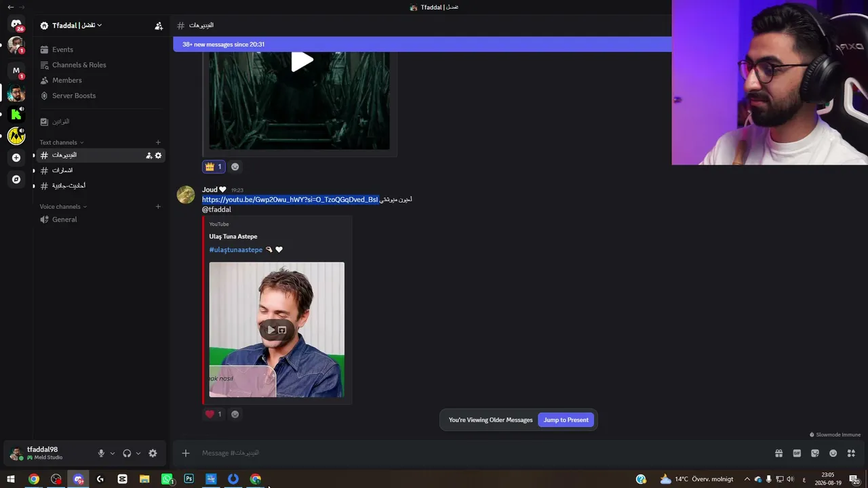The height and width of the screenshot is (488, 868).
Task: Invite people using icon beside server name
Action: [159, 26]
